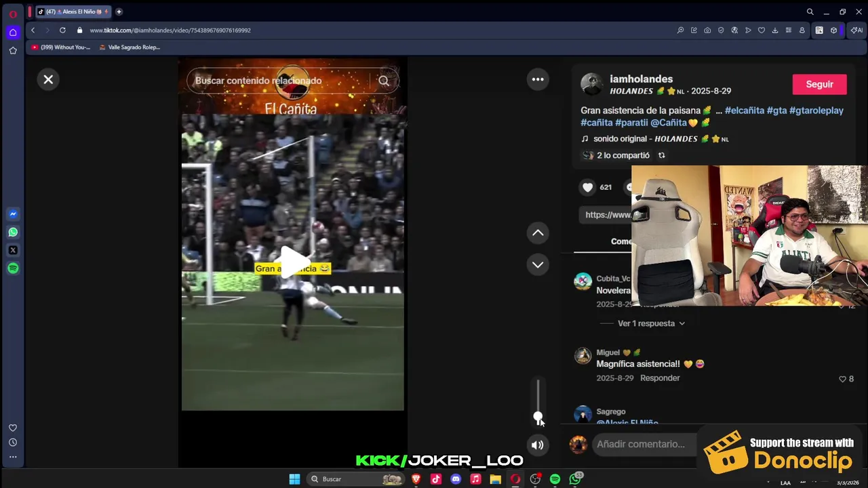Open sidebar bookmarks star icon
The width and height of the screenshot is (868, 488).
pyautogui.click(x=13, y=50)
